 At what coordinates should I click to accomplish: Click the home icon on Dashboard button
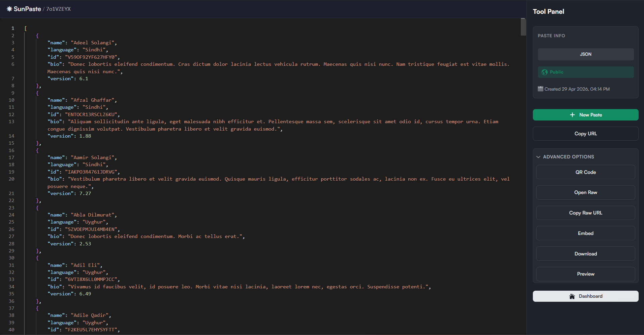(x=572, y=296)
